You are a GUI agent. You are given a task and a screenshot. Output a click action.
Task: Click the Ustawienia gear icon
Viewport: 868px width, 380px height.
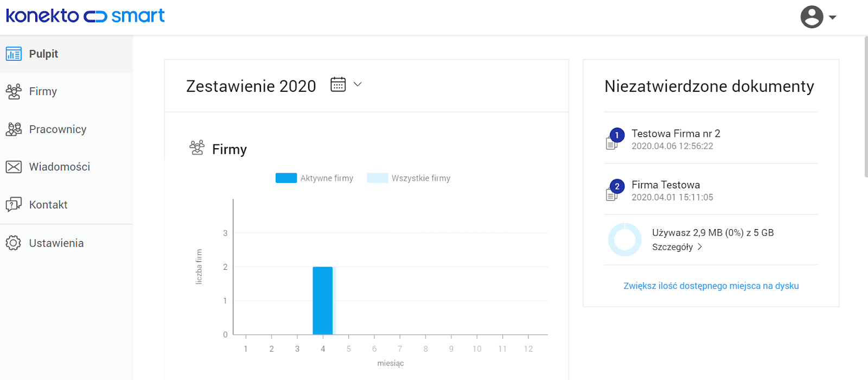point(14,243)
